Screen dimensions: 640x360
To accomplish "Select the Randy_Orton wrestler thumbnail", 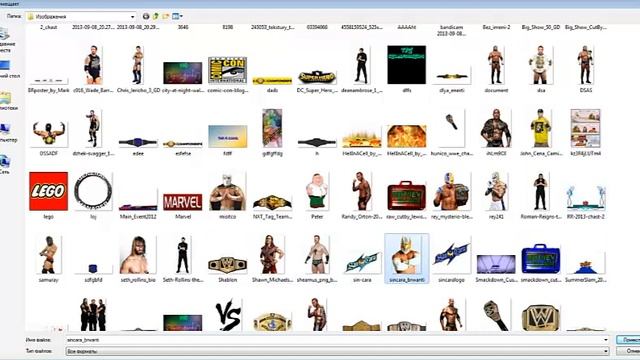I will pos(362,191).
